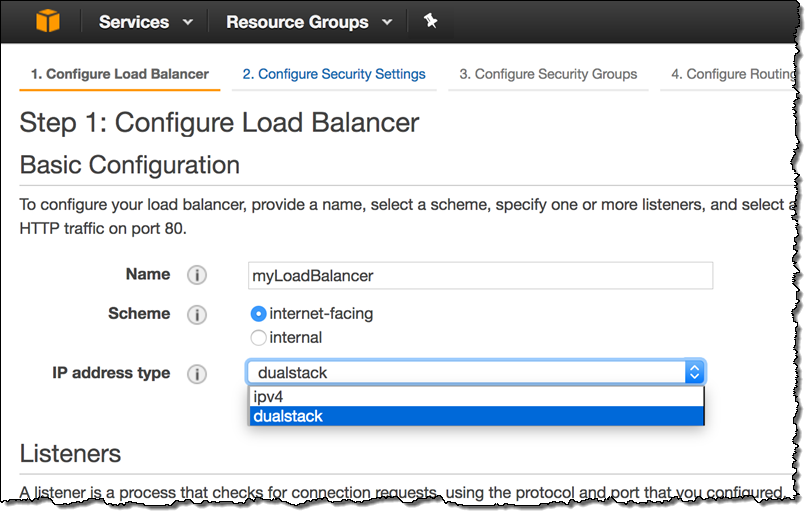Switch to Configure Security Settings tab
The width and height of the screenshot is (810, 516).
pyautogui.click(x=334, y=74)
